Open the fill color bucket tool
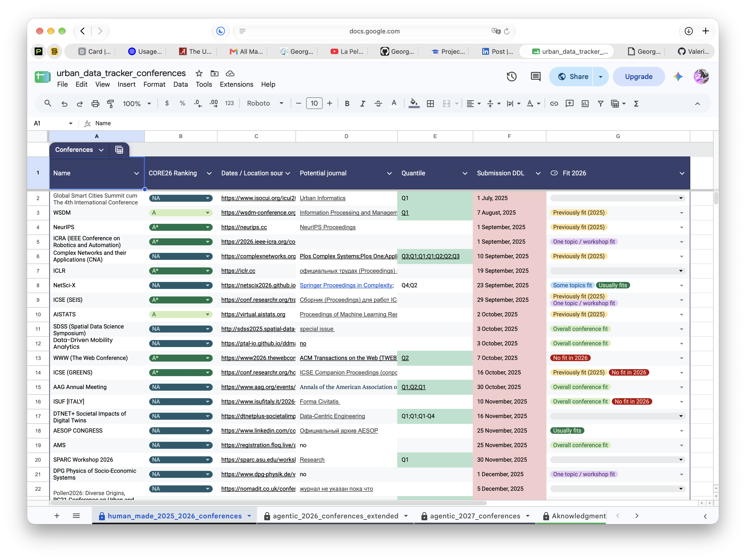The height and width of the screenshot is (560, 746). click(414, 103)
